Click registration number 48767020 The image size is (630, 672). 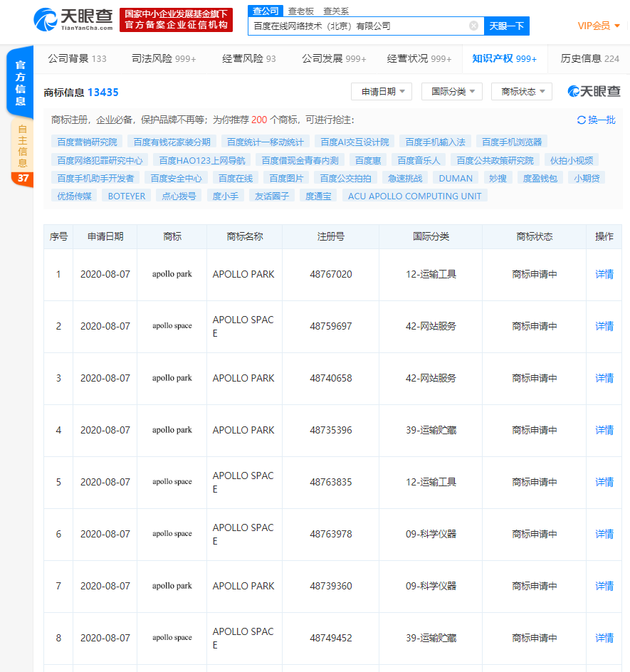point(331,274)
